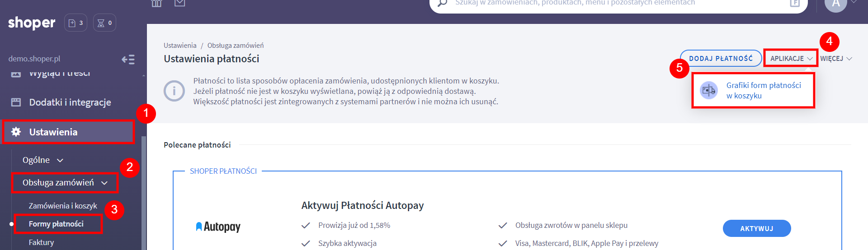Open Dodatki i integracje in the sidebar
The image size is (868, 250).
click(x=70, y=102)
